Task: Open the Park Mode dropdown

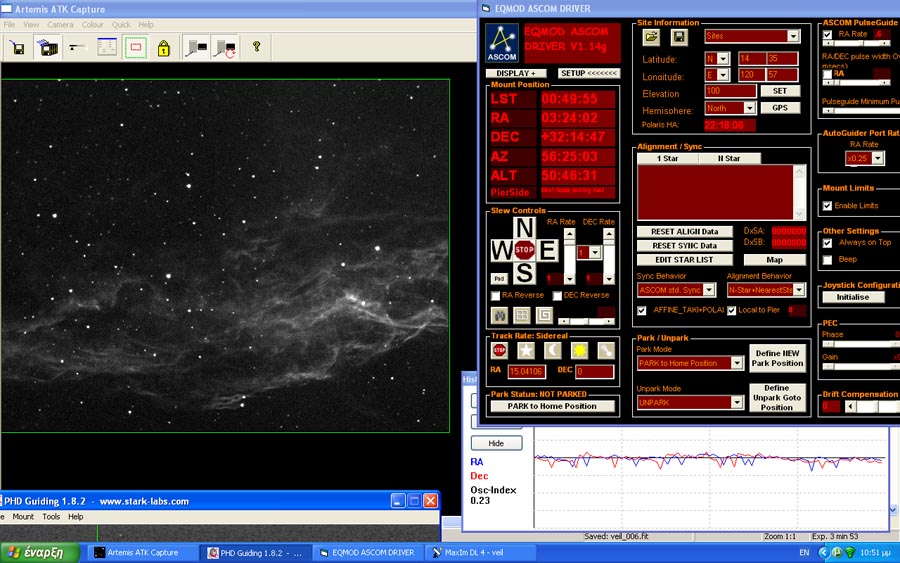Action: click(x=736, y=363)
